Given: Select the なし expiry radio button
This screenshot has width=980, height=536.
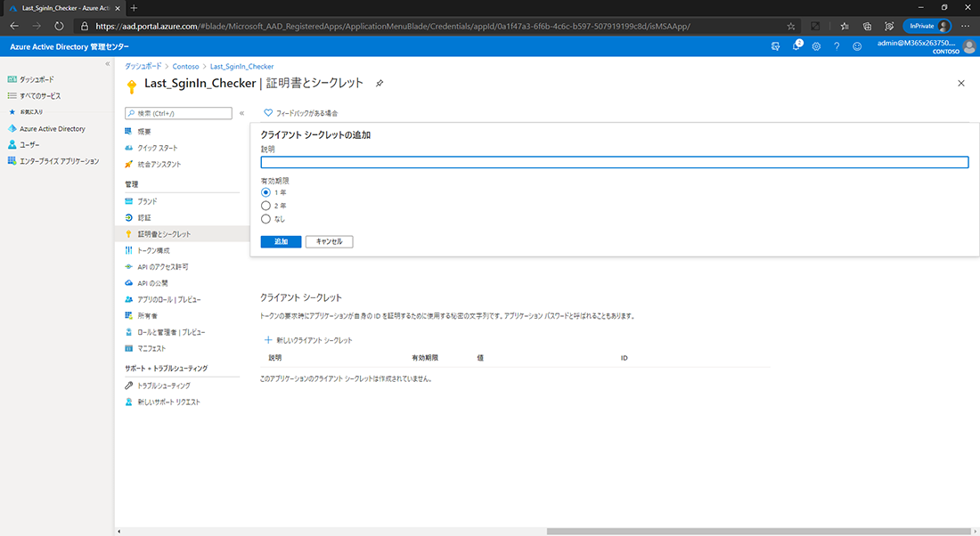Looking at the screenshot, I should pos(265,219).
